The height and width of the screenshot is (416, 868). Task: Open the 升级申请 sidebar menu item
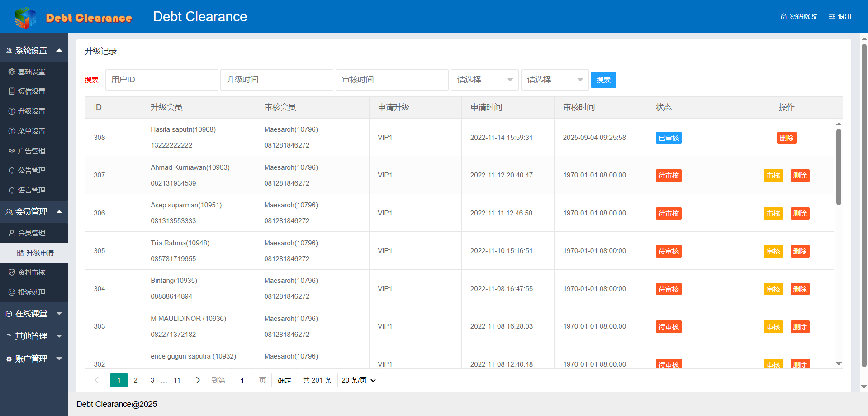[x=40, y=253]
